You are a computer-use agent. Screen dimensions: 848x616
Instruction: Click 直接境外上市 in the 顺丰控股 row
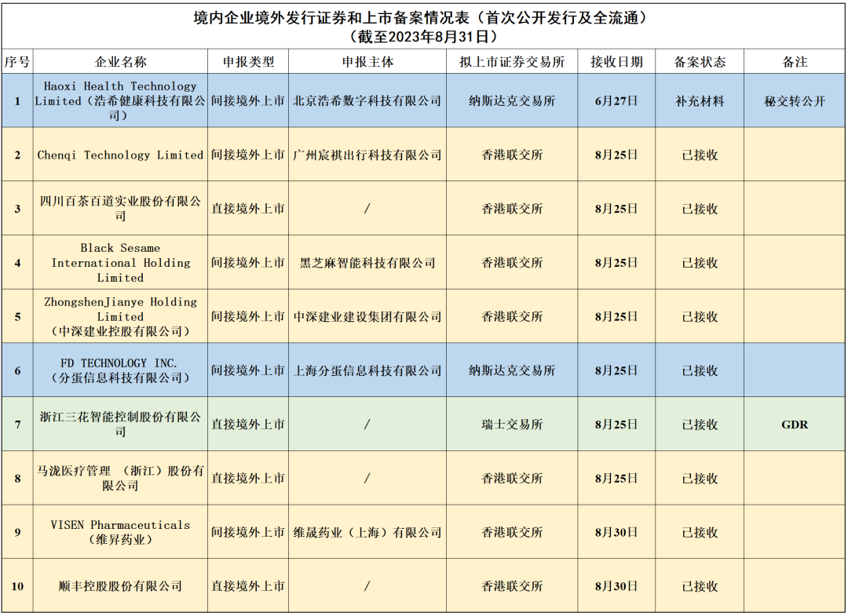point(248,586)
